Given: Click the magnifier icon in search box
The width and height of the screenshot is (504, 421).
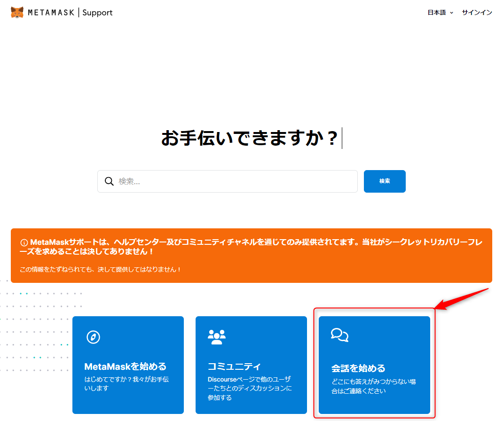Looking at the screenshot, I should pos(109,181).
